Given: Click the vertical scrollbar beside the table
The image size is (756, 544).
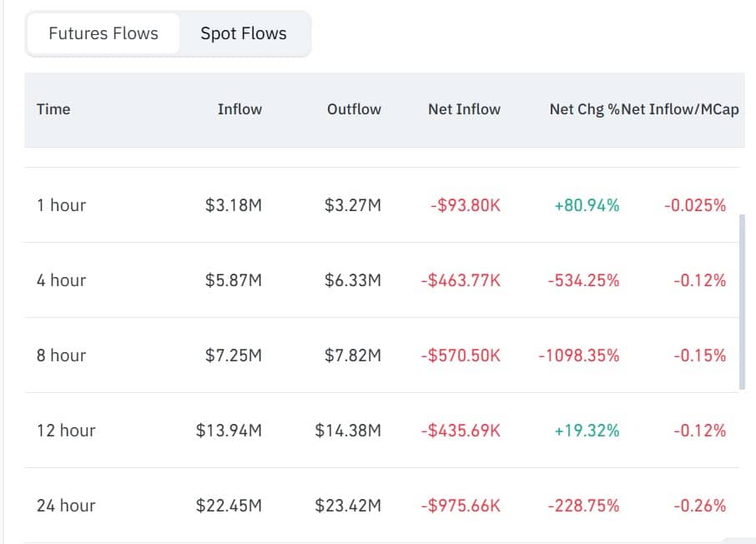Looking at the screenshot, I should pyautogui.click(x=742, y=301).
